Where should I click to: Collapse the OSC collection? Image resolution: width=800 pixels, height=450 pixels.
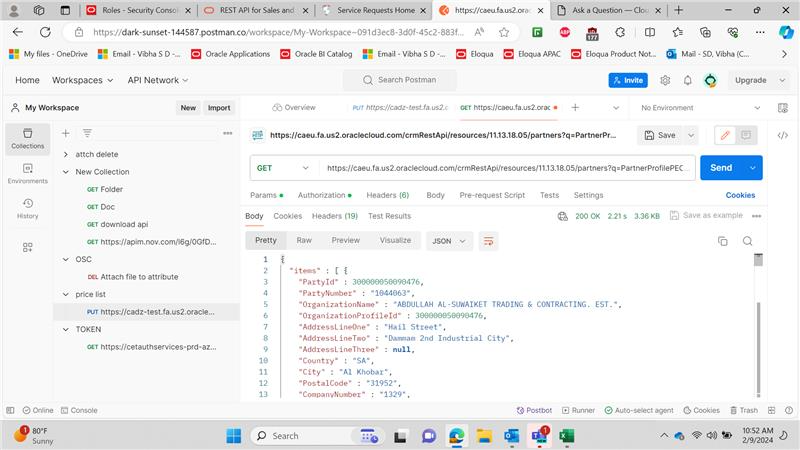coord(66,259)
